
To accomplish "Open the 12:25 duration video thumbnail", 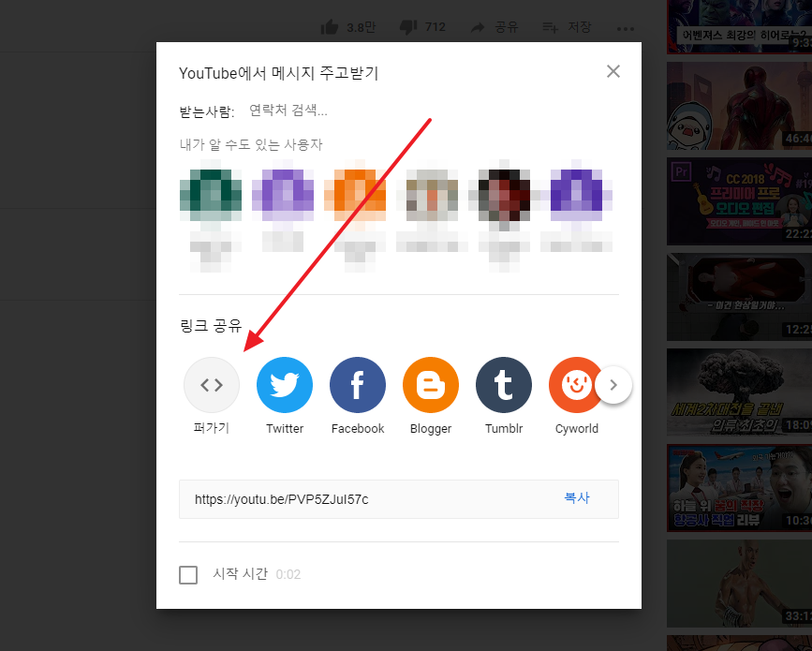I will (x=740, y=297).
